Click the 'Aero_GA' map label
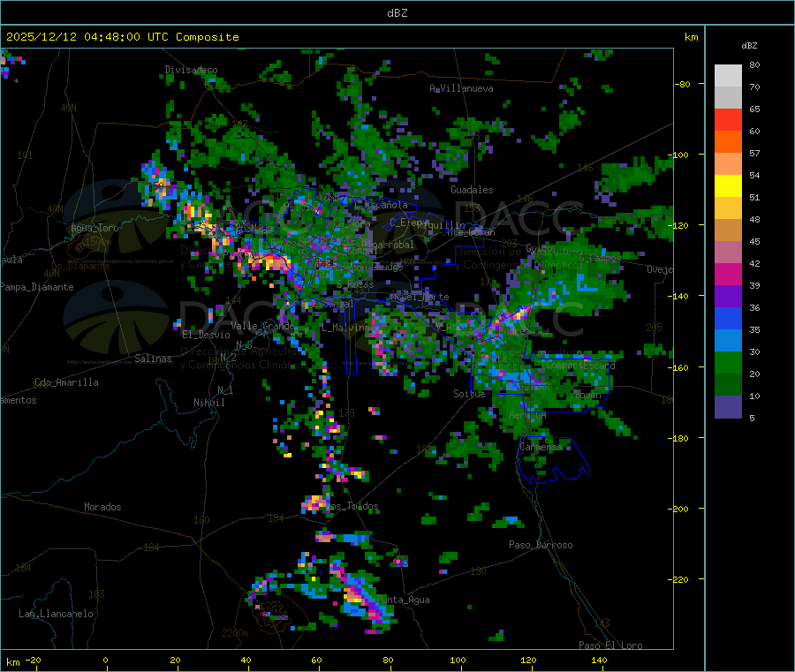 (x=528, y=415)
